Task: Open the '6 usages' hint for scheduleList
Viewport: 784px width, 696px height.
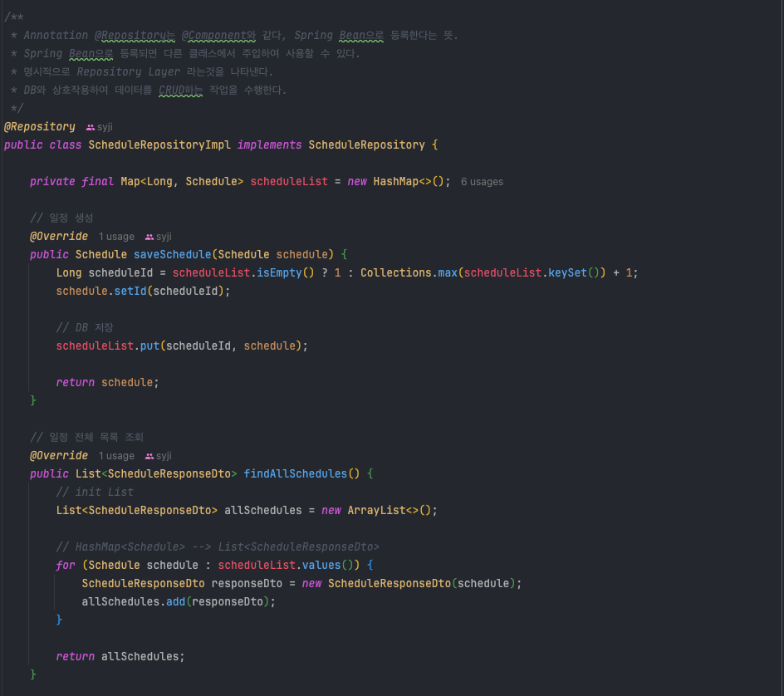Action: (x=482, y=182)
